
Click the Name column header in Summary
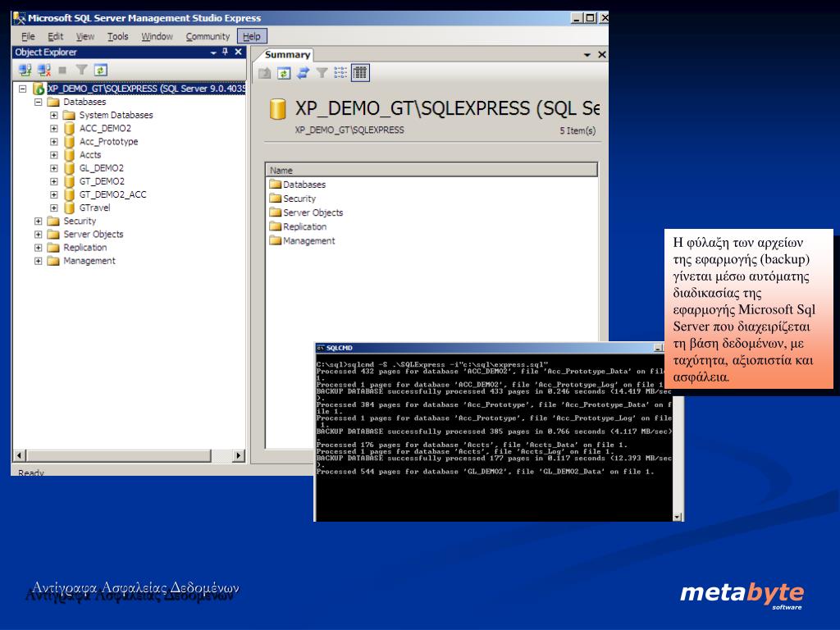431,171
